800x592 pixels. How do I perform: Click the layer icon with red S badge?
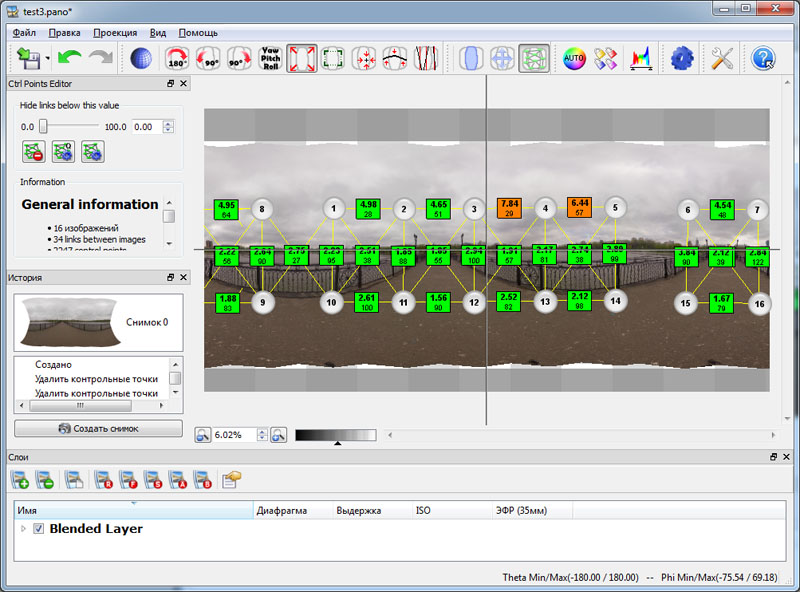(153, 480)
